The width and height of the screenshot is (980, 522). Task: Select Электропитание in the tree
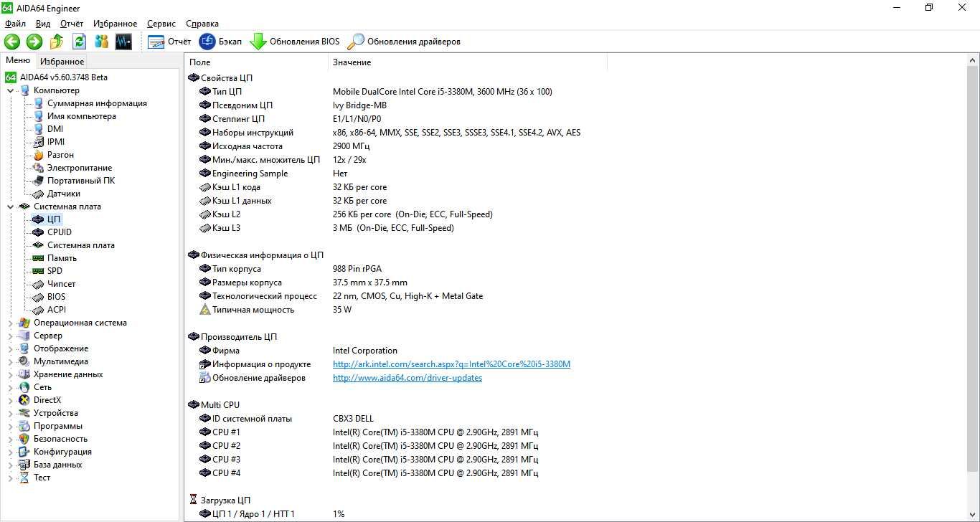(80, 168)
